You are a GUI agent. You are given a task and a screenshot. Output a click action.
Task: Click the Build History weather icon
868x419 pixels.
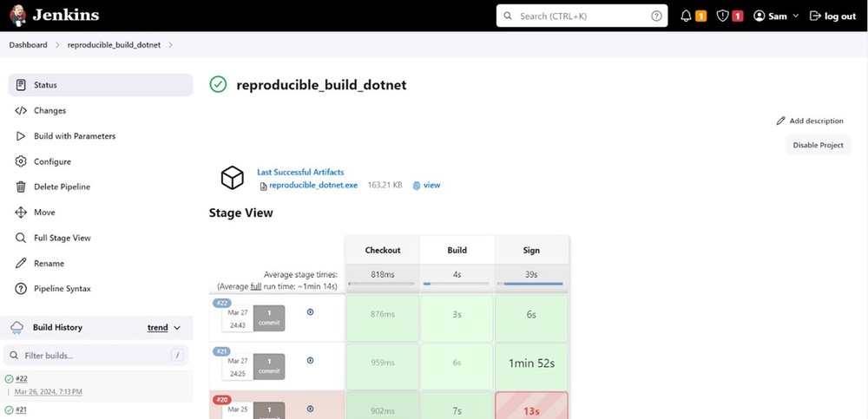(x=16, y=328)
